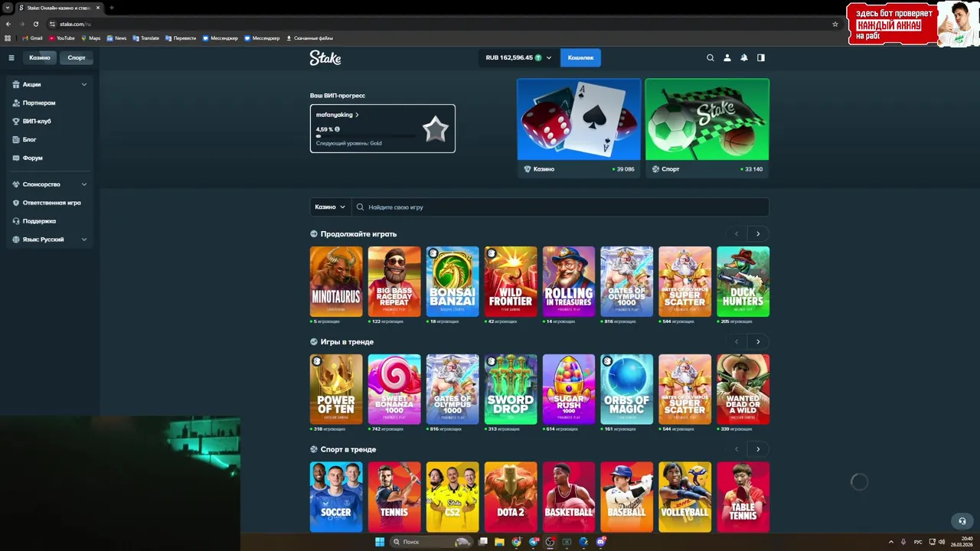Open Sword Drop game
This screenshot has height=551, width=980.
(x=511, y=390)
